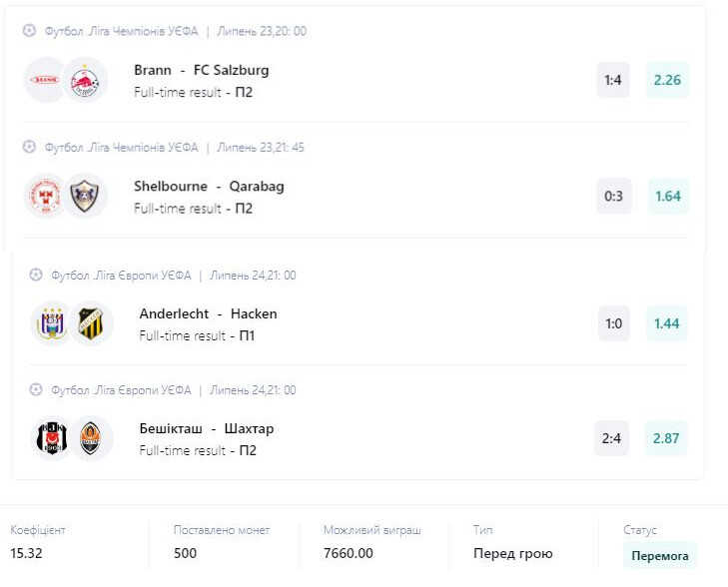Click the Anderlecht team badge
728x587 pixels.
click(x=52, y=323)
